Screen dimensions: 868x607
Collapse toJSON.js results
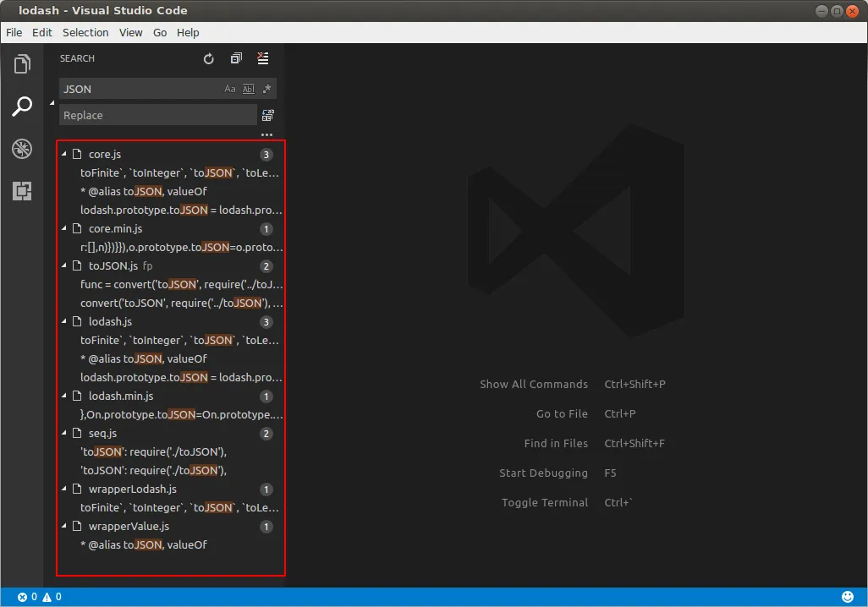[63, 265]
